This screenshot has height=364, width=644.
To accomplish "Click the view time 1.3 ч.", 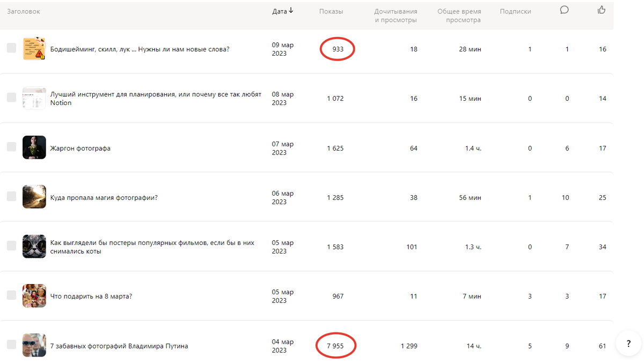I will [x=473, y=247].
